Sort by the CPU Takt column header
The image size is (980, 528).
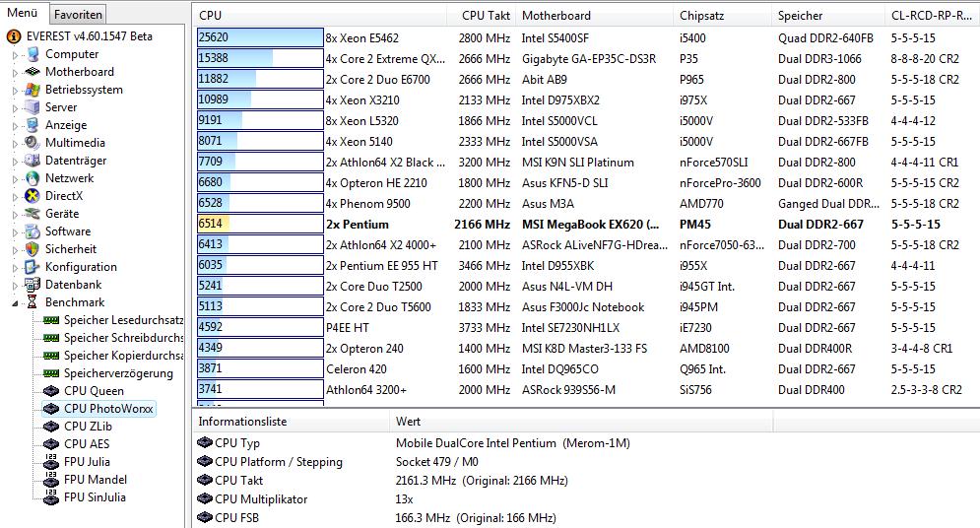coord(483,16)
